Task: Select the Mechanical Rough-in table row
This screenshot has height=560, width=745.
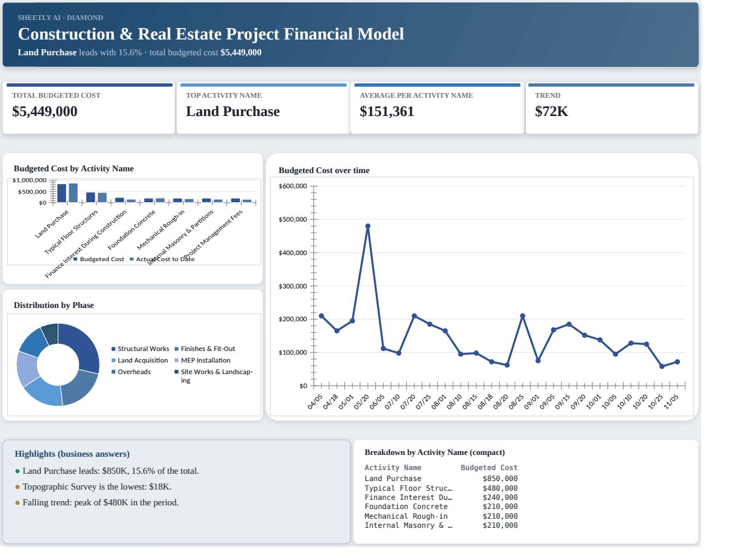Action: [x=441, y=516]
